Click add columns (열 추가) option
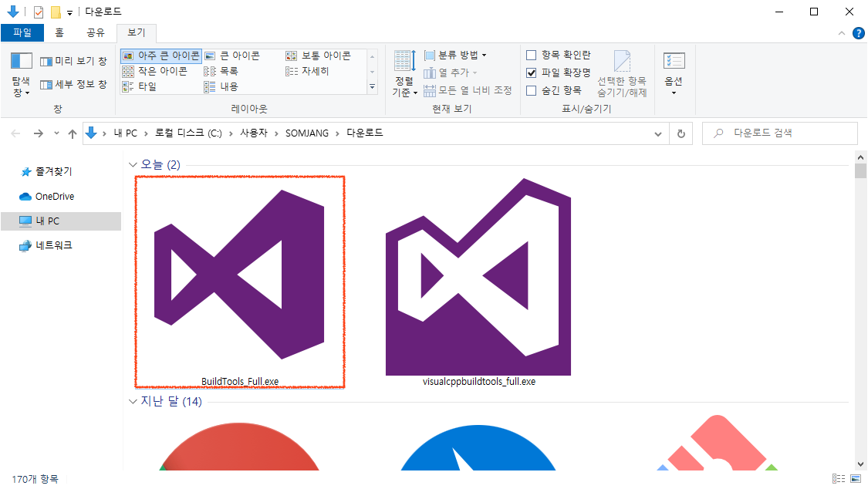868x489 pixels. coord(451,73)
